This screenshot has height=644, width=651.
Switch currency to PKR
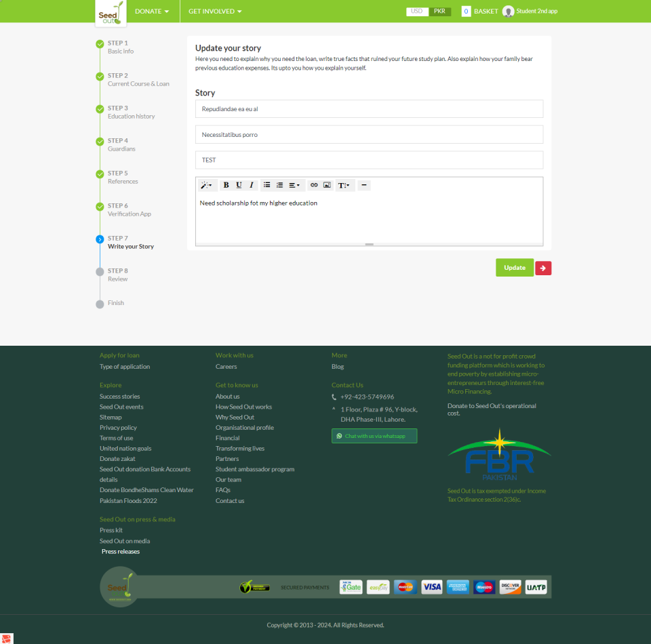coord(440,12)
